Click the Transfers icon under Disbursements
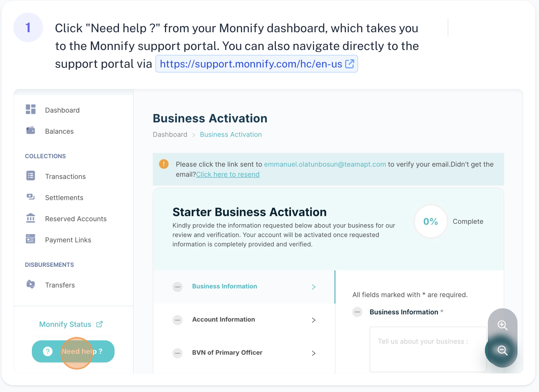Screen dimensions: 539x392 point(31,284)
